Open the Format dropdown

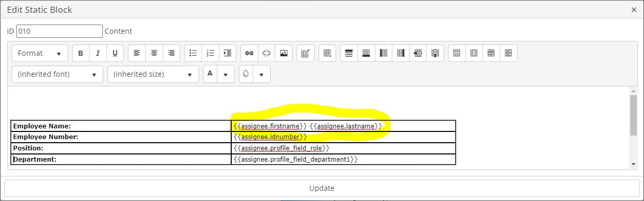(x=40, y=53)
